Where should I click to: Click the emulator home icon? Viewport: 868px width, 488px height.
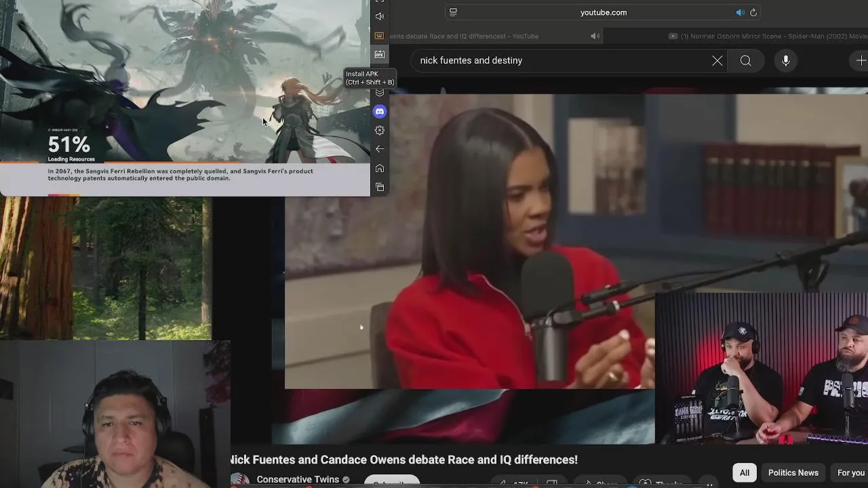pos(380,168)
